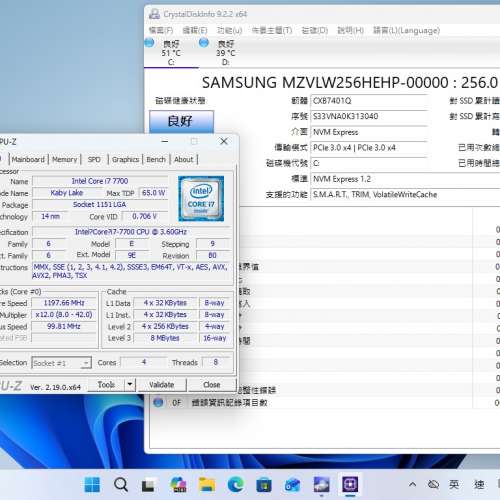Click the Intel Core i7 logo in CPU-Z
This screenshot has width=500, height=500.
click(201, 199)
